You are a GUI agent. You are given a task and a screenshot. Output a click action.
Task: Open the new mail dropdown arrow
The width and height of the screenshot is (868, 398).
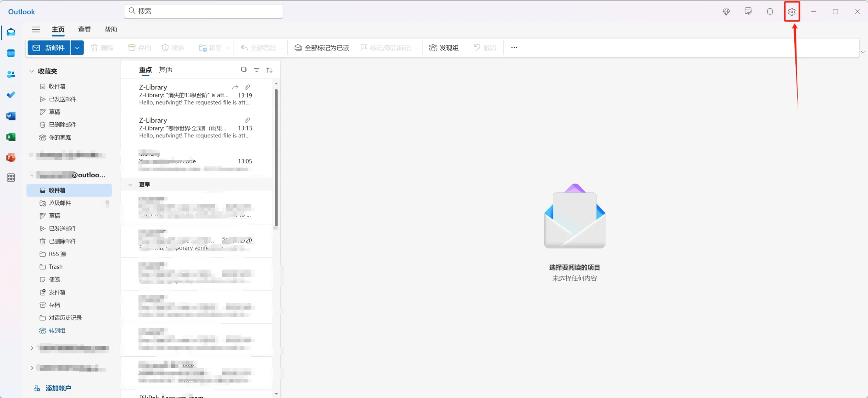77,48
